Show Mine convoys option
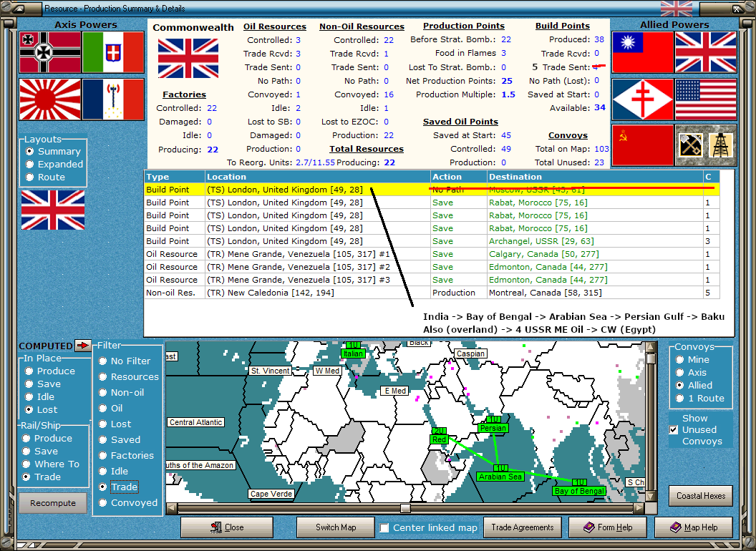The width and height of the screenshot is (756, 551). (x=692, y=360)
